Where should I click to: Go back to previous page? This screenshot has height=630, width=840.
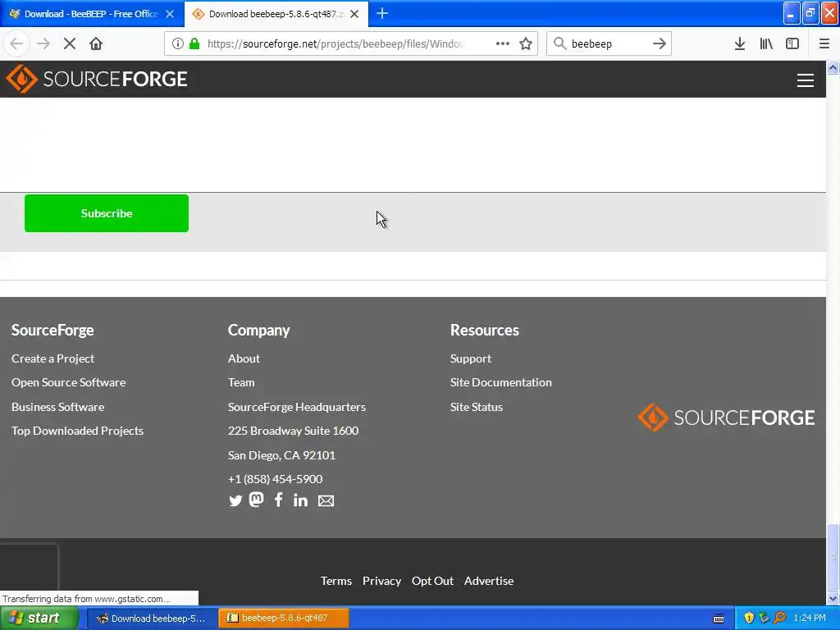pyautogui.click(x=16, y=43)
